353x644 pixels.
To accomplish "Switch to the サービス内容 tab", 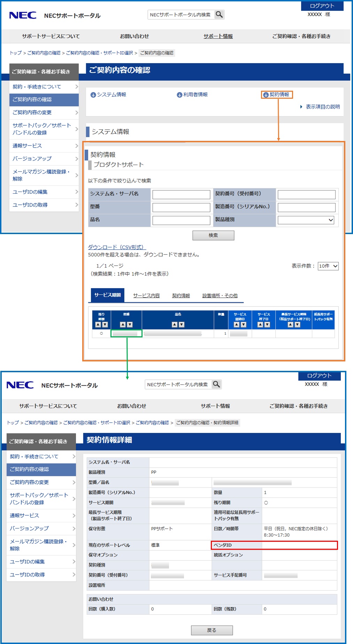I will tap(146, 295).
